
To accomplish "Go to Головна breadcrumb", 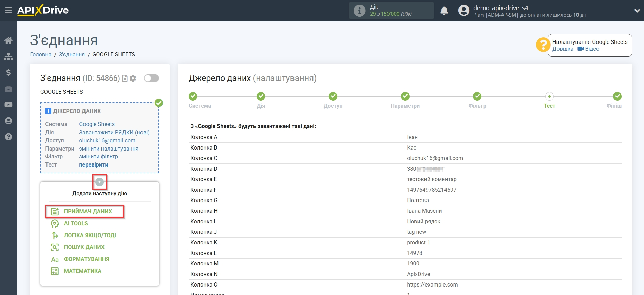I will tap(41, 54).
